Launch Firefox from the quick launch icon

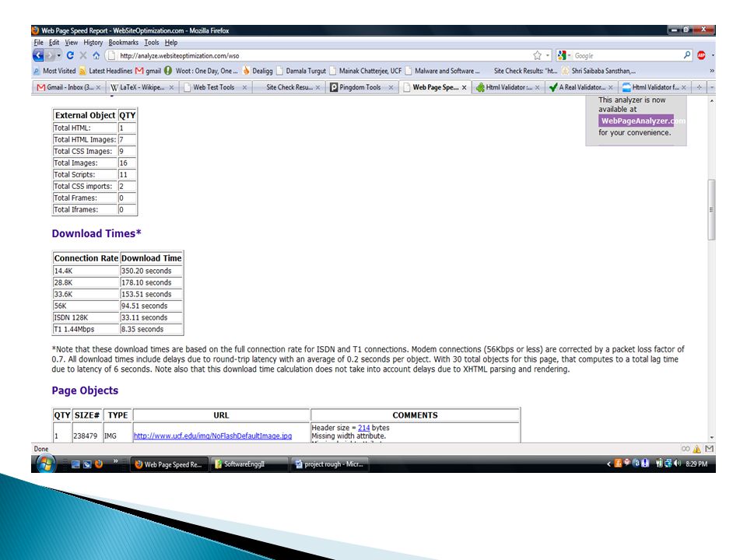click(99, 464)
